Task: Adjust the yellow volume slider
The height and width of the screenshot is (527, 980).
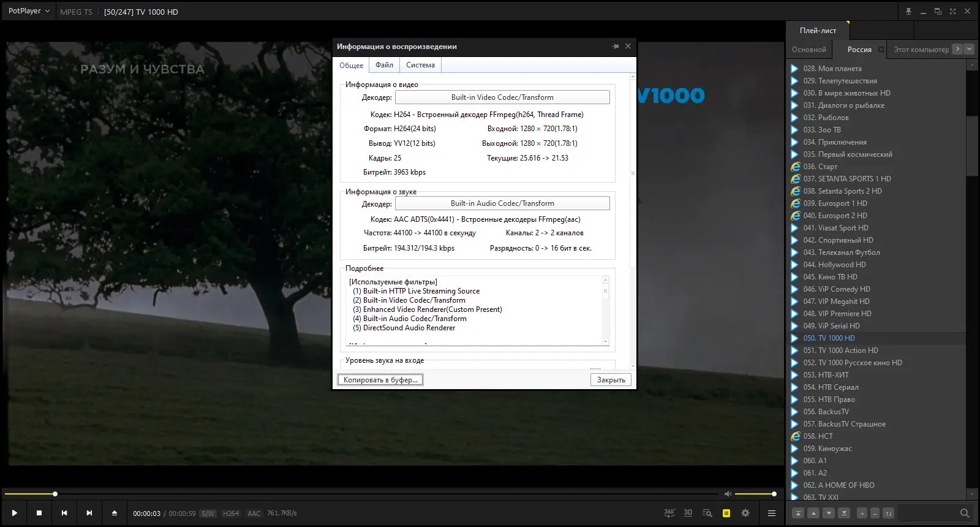Action: 755,494
